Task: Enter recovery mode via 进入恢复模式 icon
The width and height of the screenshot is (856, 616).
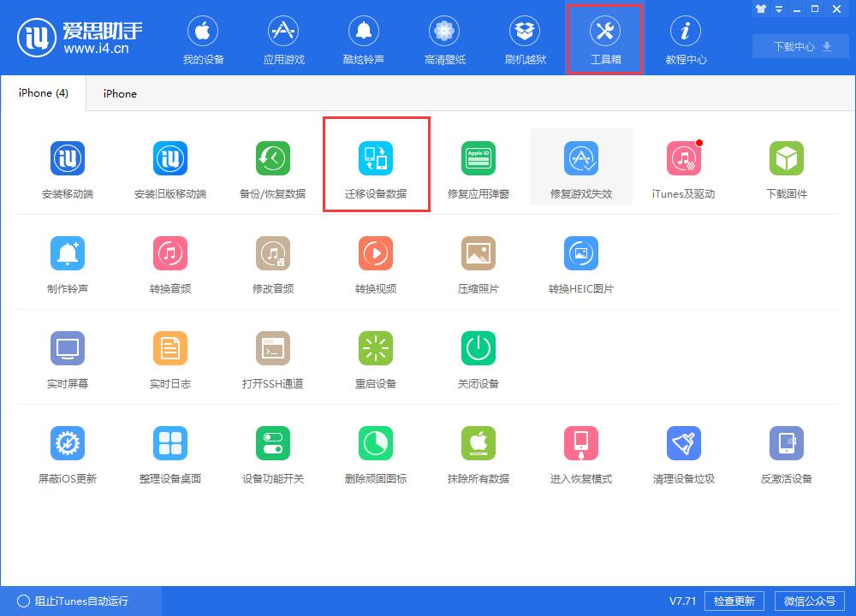Action: pos(581,452)
